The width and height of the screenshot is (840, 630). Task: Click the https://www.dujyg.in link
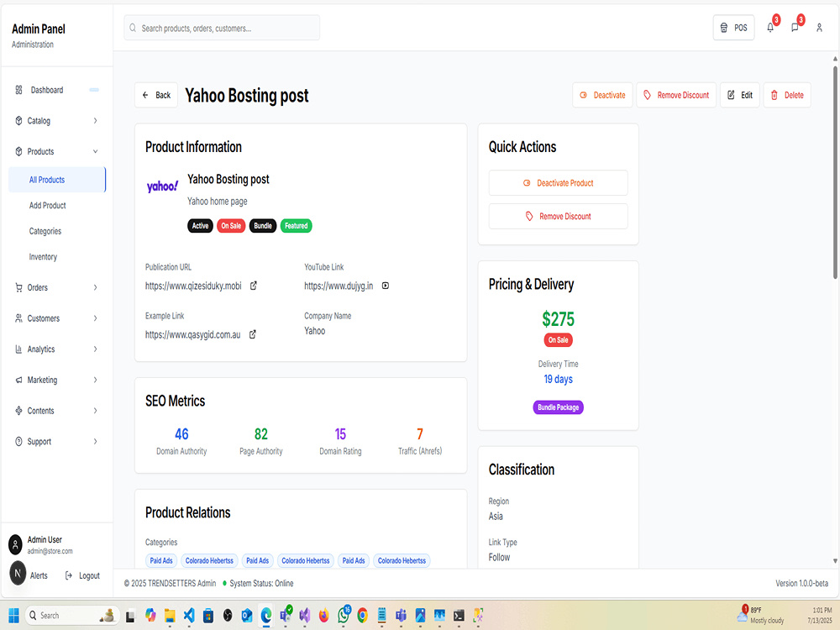click(x=339, y=286)
